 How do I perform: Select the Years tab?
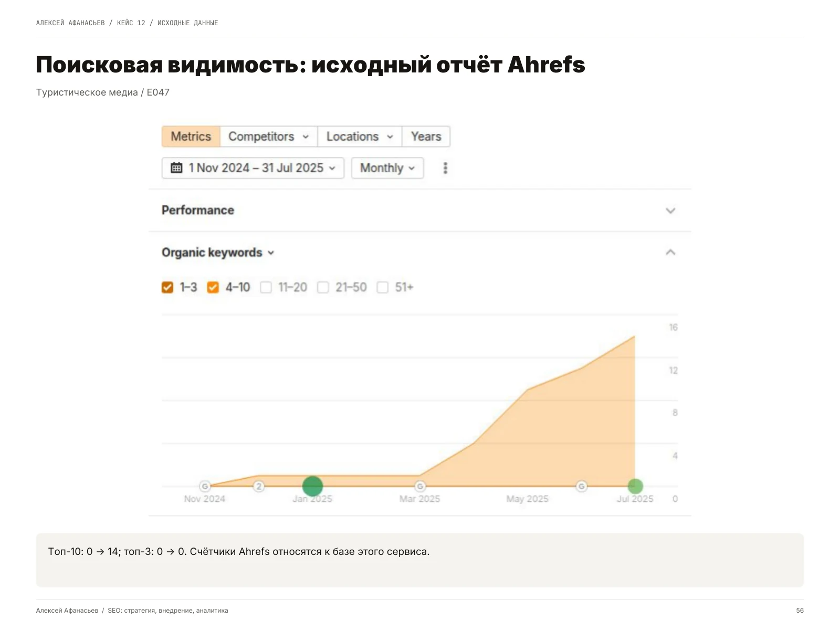[426, 136]
